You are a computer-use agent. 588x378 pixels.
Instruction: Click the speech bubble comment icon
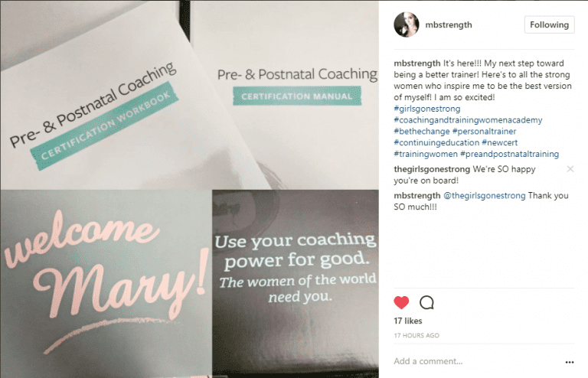[426, 302]
